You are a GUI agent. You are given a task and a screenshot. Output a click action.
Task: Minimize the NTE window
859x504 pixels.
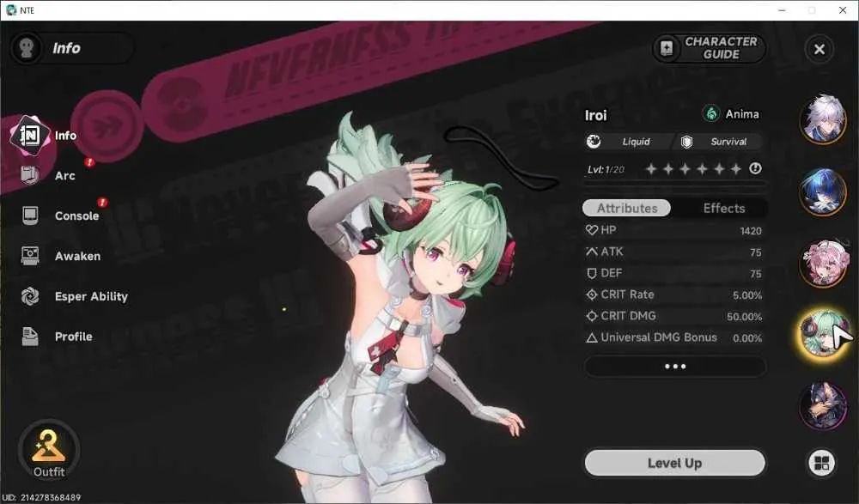pos(782,10)
